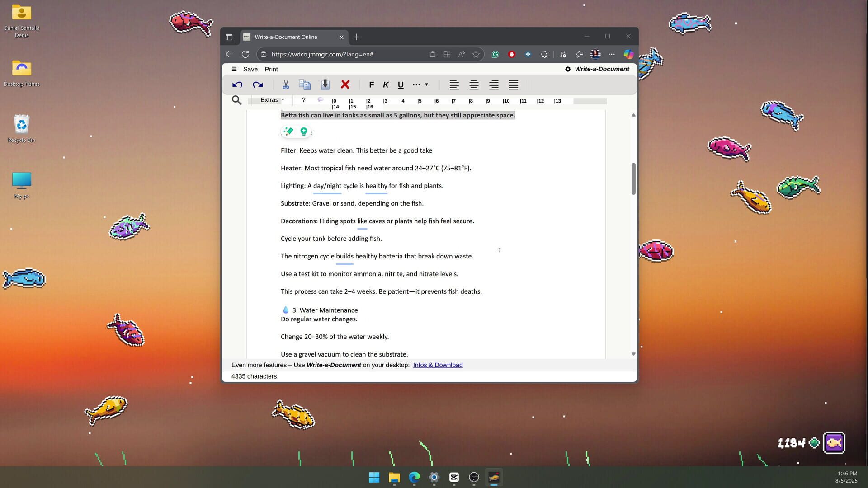Click the insert comment speech bubble icon
Viewport: 868px width, 488px height.
point(321,100)
